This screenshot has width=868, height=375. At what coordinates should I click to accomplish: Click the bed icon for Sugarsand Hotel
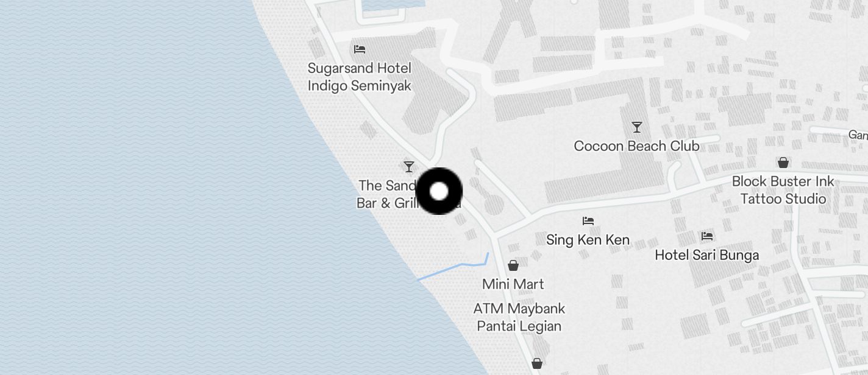click(x=360, y=49)
